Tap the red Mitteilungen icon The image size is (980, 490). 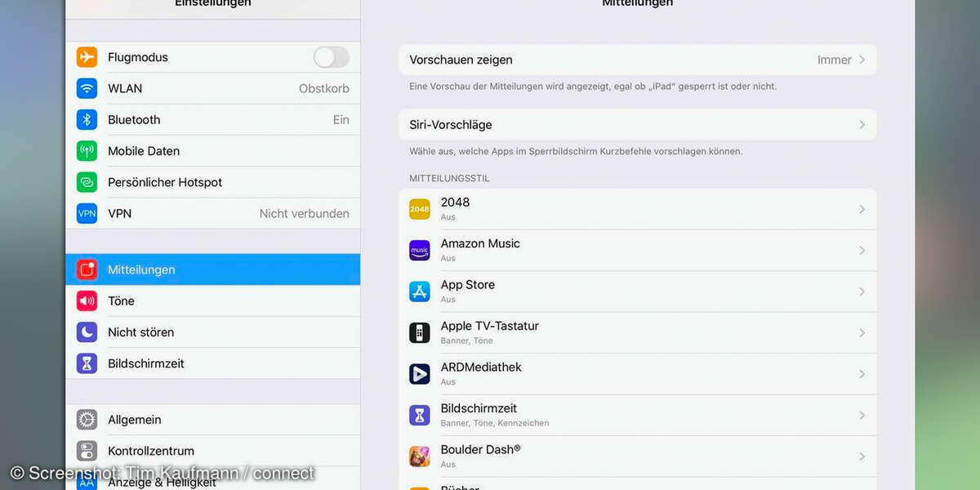(x=87, y=269)
